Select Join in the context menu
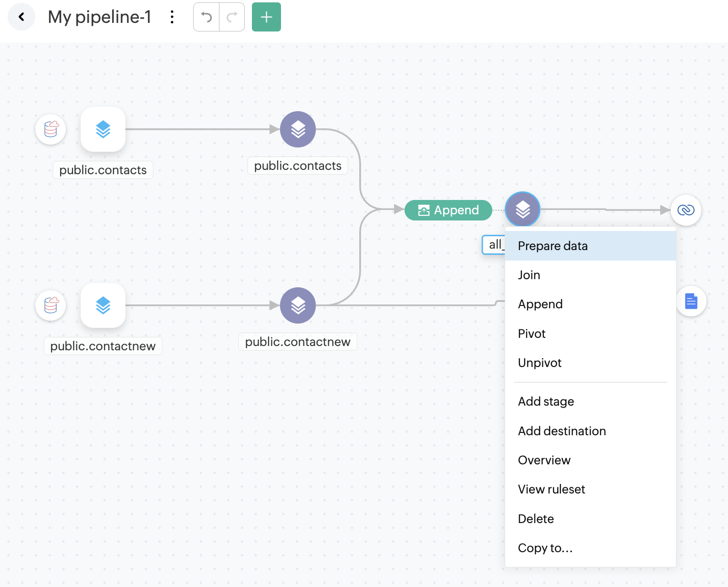Viewport: 728px width, 587px height. click(x=529, y=275)
